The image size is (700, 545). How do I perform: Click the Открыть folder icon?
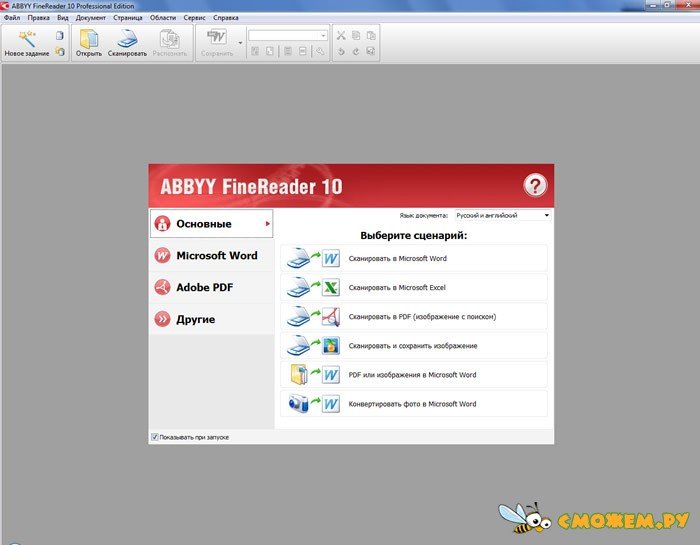pos(89,39)
